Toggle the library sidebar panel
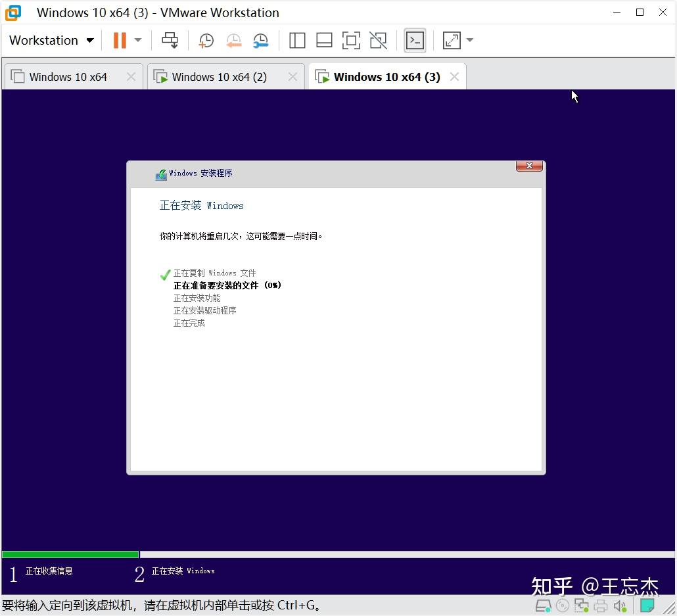This screenshot has width=677, height=616. pos(297,40)
